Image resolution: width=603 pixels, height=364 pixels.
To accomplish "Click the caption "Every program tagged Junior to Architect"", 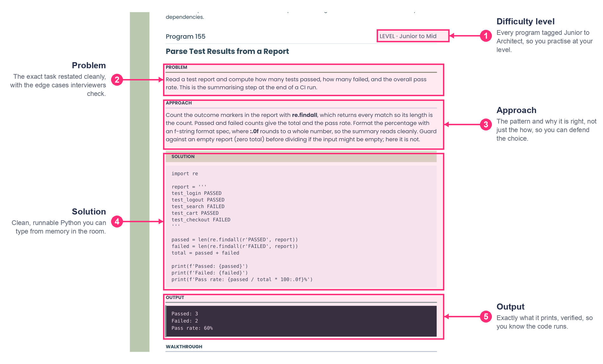I will pyautogui.click(x=545, y=41).
